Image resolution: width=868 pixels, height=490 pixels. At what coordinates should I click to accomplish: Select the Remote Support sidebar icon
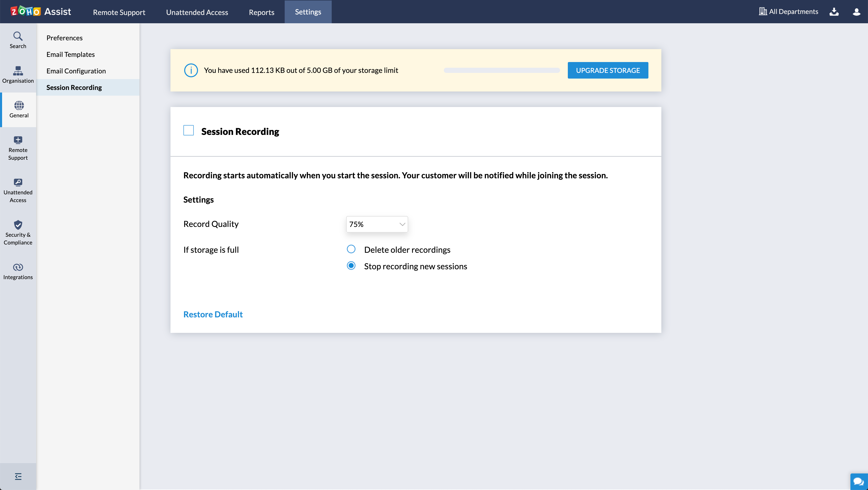(x=18, y=148)
